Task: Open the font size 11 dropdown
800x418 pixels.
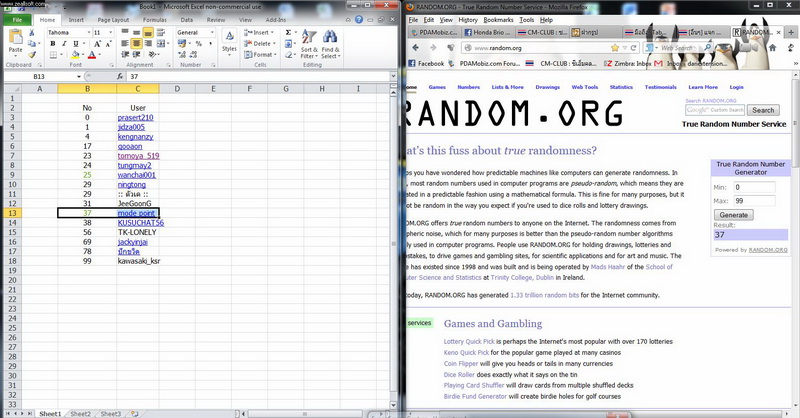Action: pyautogui.click(x=111, y=32)
